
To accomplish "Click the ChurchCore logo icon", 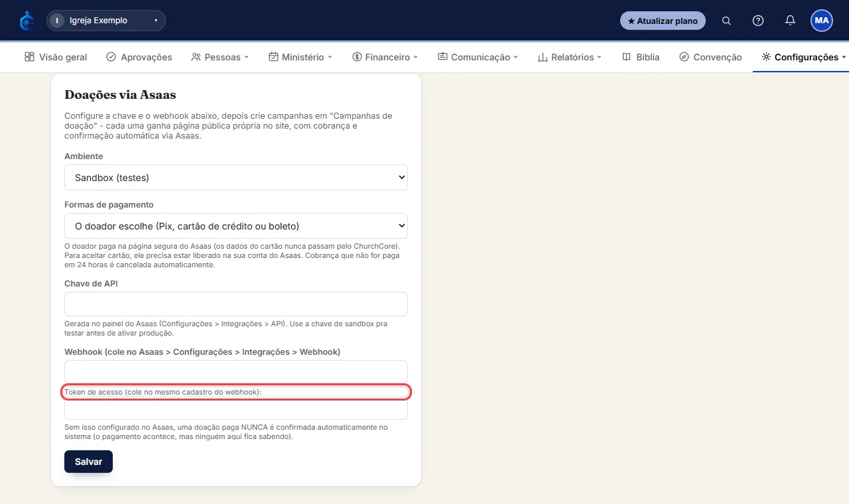I will [x=27, y=21].
